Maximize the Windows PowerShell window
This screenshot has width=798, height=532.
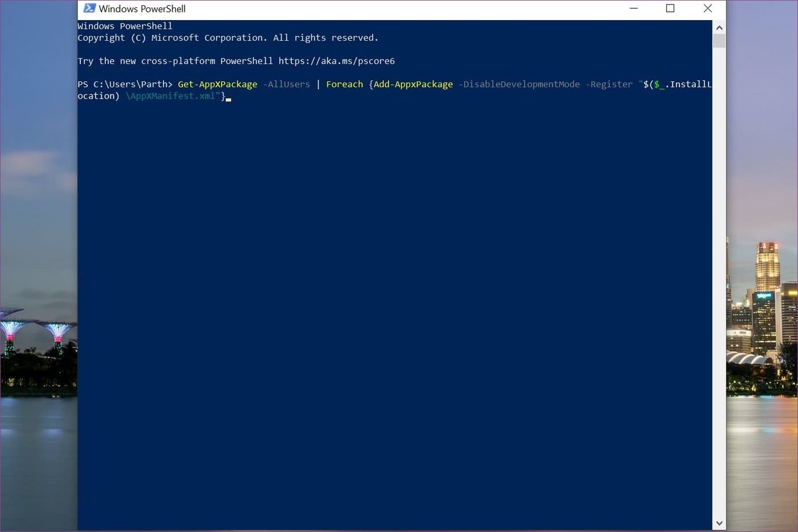pos(670,9)
